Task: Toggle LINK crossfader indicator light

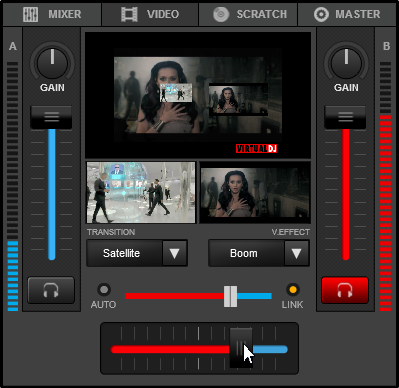Action: point(293,289)
